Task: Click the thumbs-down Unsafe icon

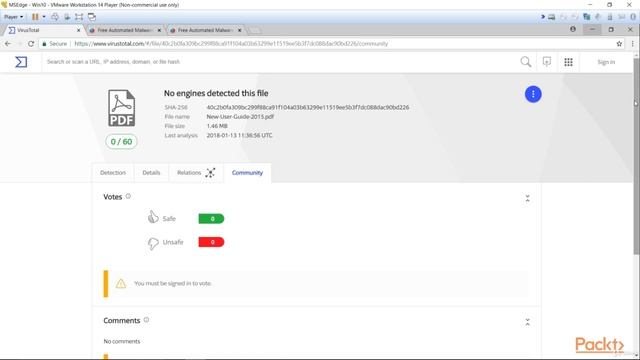Action: coord(153,243)
